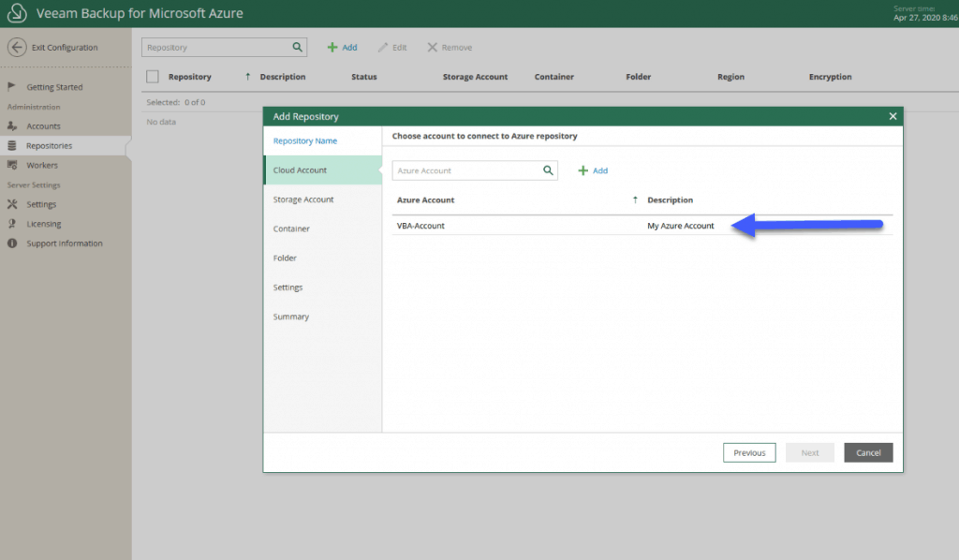959x560 pixels.
Task: Click Remove in the repositories toolbar
Action: [x=450, y=47]
